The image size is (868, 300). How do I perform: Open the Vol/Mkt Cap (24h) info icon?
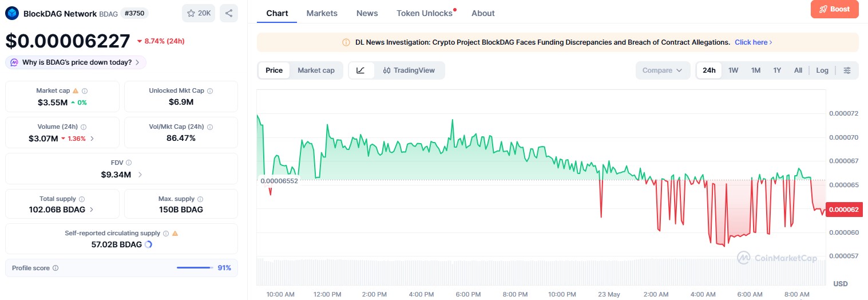click(210, 127)
